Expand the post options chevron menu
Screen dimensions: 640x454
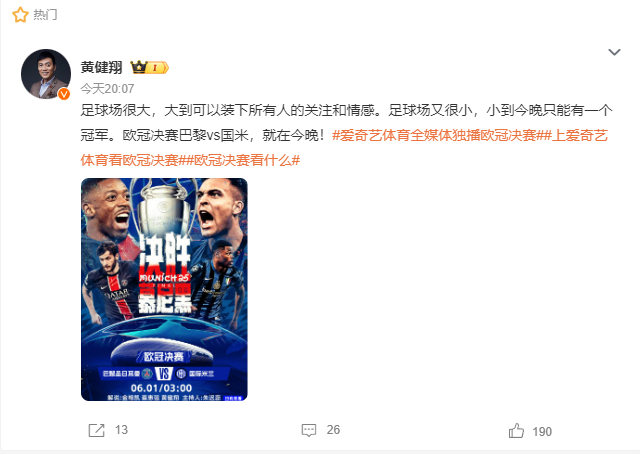[614, 52]
